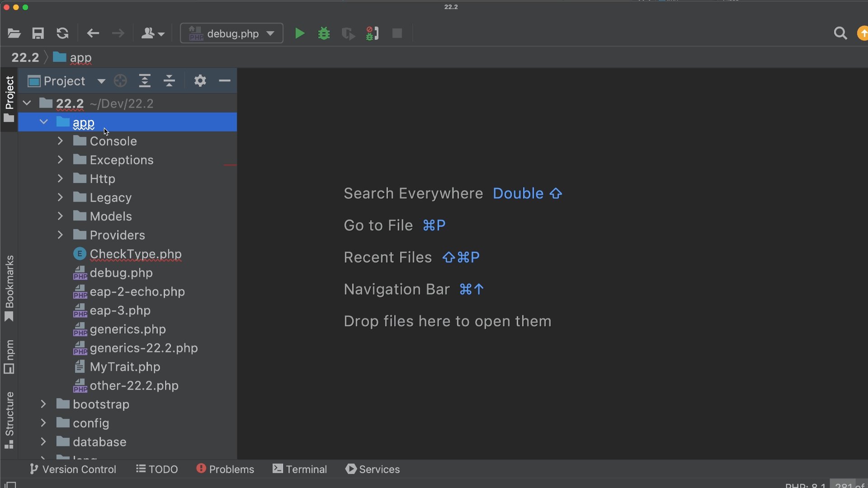Image resolution: width=868 pixels, height=488 pixels.
Task: Click the app breadcrumb in navigation bar
Action: tap(80, 57)
